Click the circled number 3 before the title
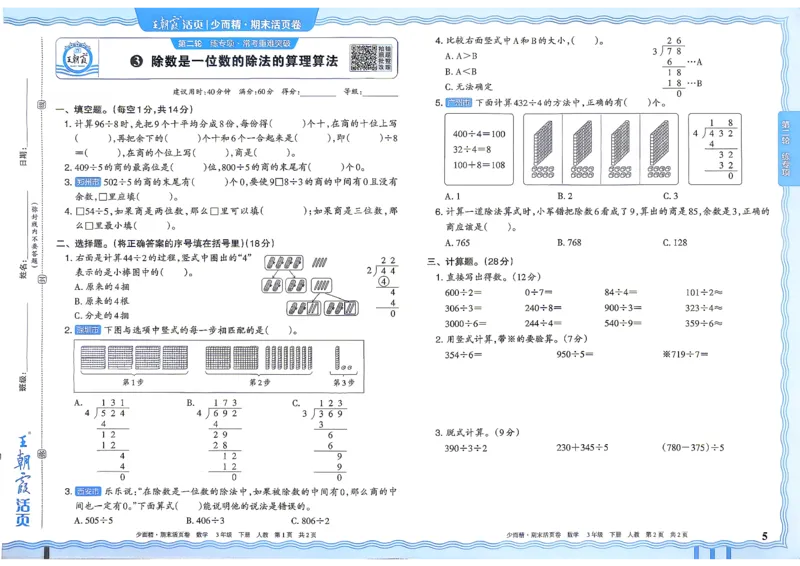 click(x=136, y=62)
